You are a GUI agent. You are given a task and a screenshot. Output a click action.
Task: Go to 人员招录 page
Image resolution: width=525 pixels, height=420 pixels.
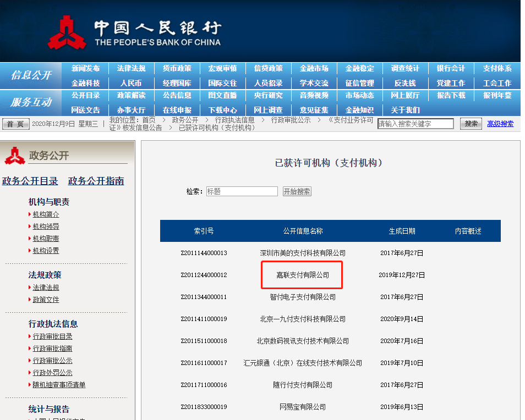268,83
